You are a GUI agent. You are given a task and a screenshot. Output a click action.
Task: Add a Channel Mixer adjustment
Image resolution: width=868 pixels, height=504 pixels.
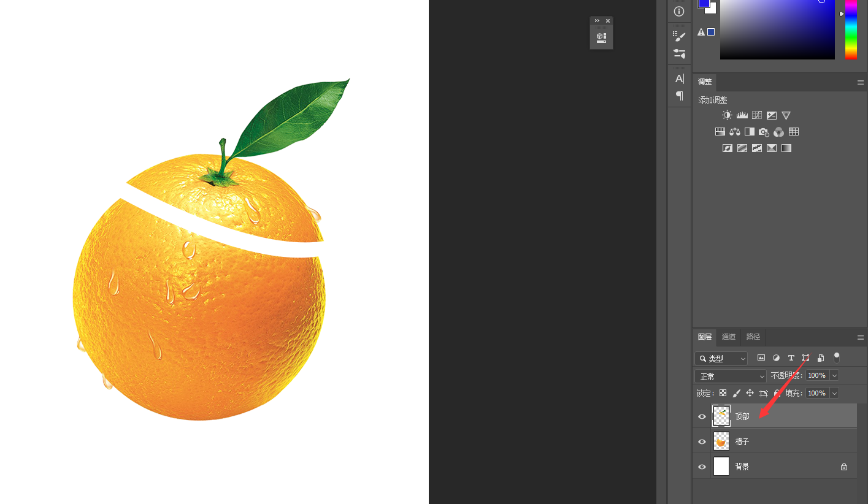pos(778,132)
